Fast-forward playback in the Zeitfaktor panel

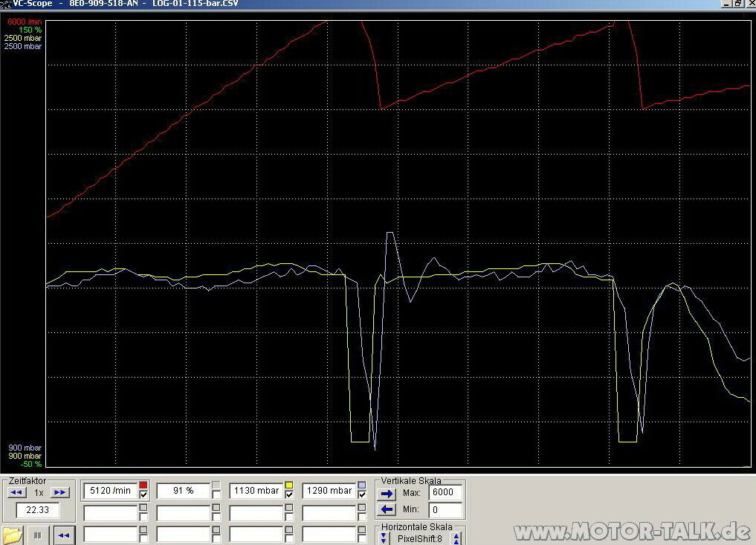(59, 491)
